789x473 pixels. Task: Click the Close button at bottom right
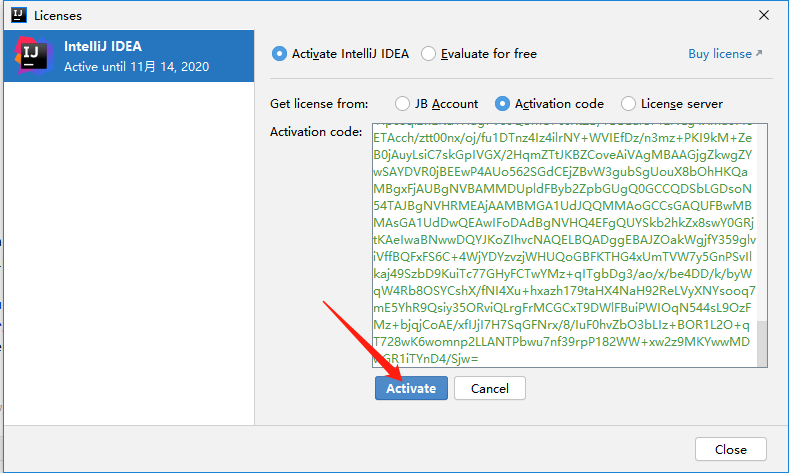coord(731,449)
